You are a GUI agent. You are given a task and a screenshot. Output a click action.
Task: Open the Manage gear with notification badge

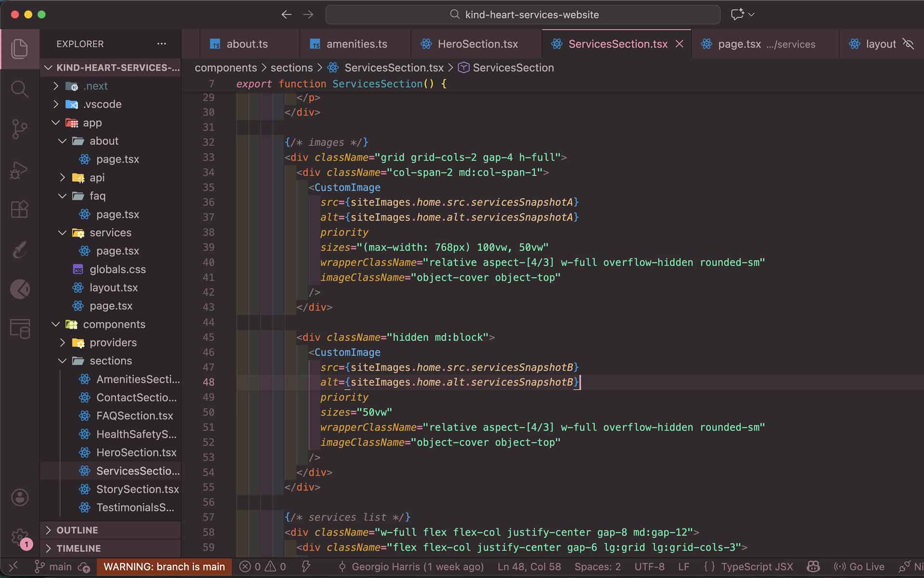[20, 538]
